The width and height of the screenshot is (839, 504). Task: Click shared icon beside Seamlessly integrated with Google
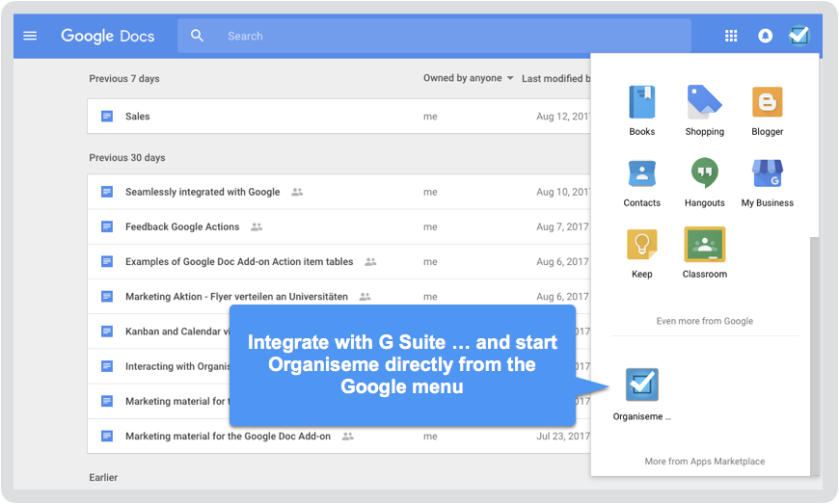[297, 192]
